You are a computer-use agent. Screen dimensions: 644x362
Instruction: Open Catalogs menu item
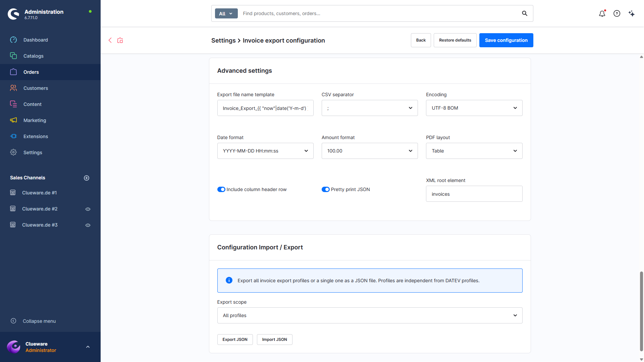(x=34, y=56)
